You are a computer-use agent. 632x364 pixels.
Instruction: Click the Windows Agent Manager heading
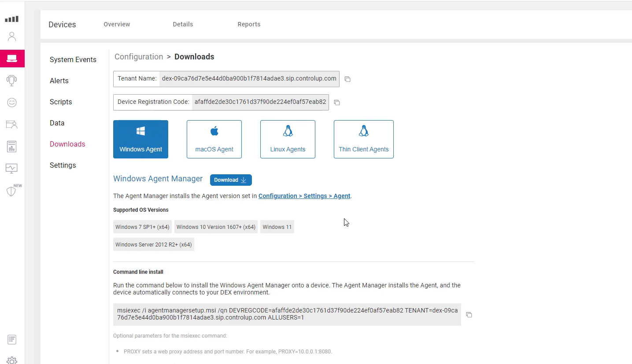click(x=158, y=179)
